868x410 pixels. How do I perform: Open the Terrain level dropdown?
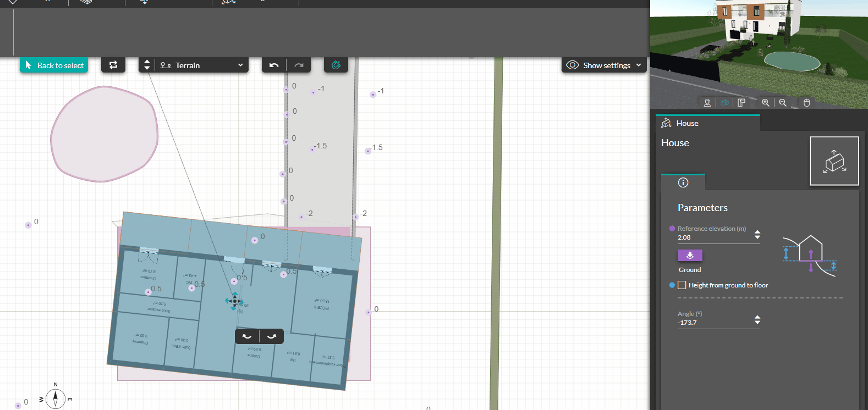pos(201,65)
